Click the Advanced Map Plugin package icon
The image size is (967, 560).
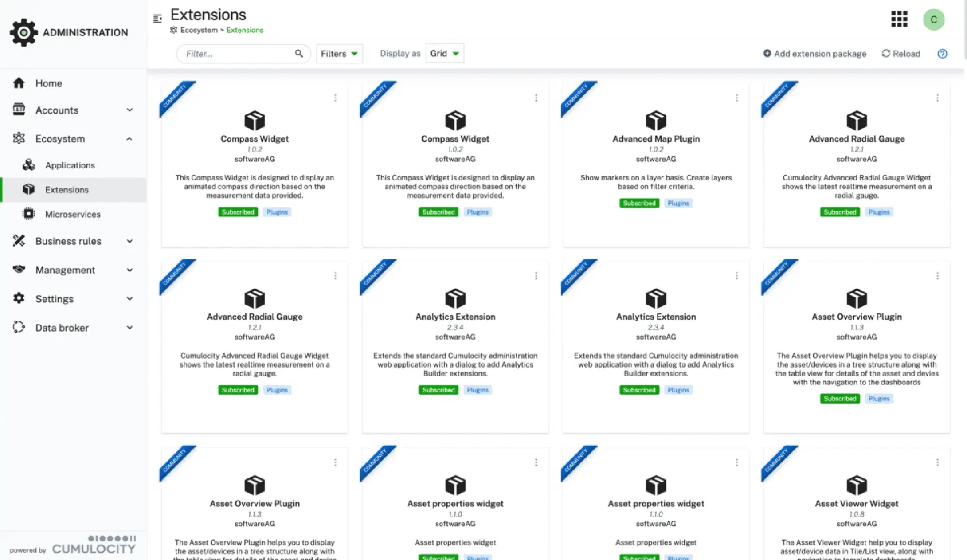(x=656, y=121)
